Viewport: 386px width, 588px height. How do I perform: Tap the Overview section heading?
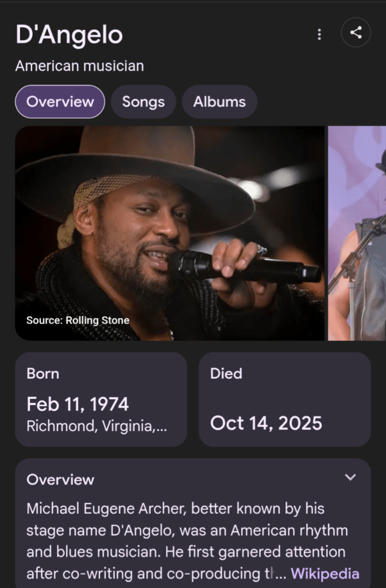click(60, 479)
